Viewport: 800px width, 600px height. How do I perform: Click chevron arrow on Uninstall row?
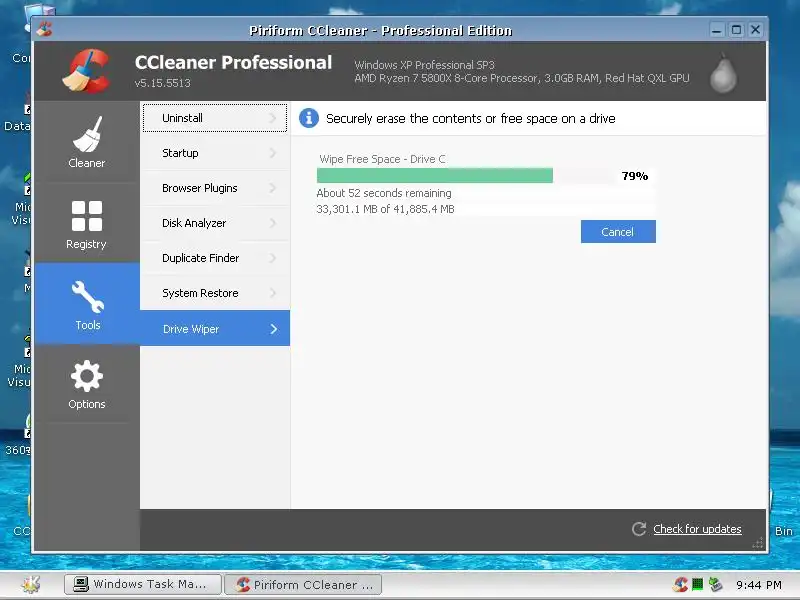tap(273, 118)
